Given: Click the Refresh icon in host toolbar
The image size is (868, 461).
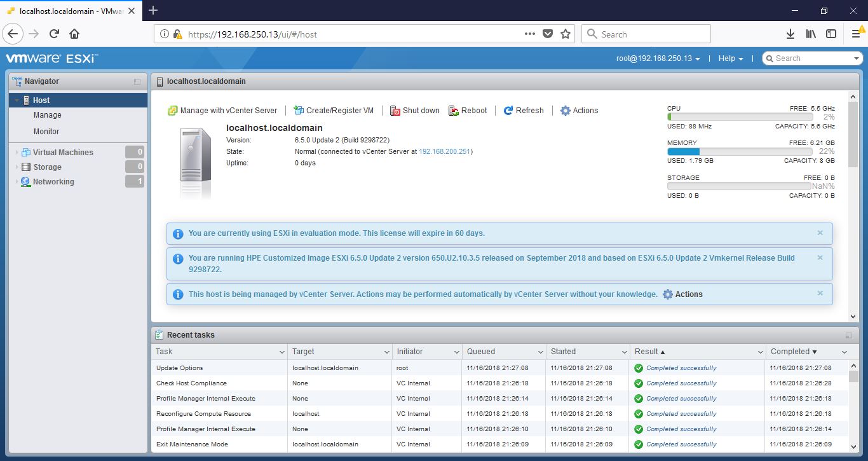Looking at the screenshot, I should [x=508, y=111].
